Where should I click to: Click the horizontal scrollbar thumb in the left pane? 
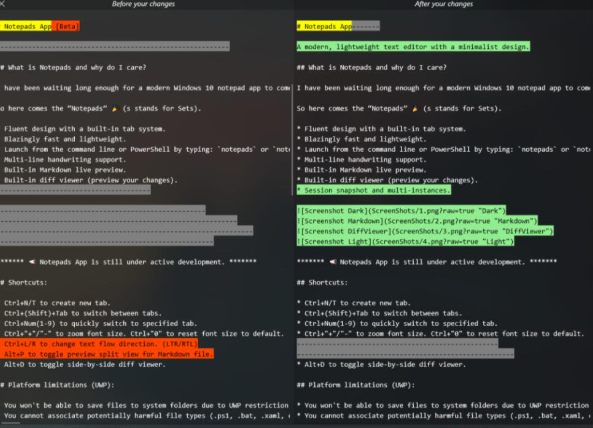click(10, 423)
